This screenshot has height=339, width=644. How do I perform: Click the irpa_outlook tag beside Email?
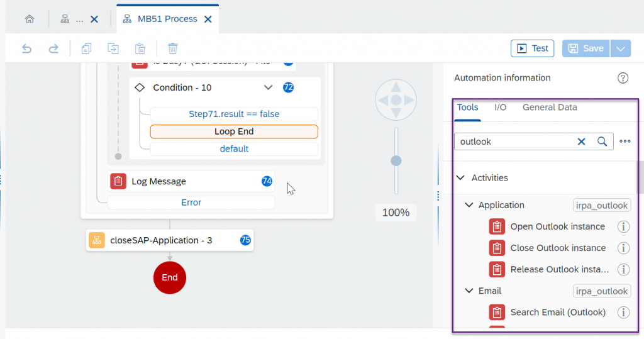tap(602, 291)
